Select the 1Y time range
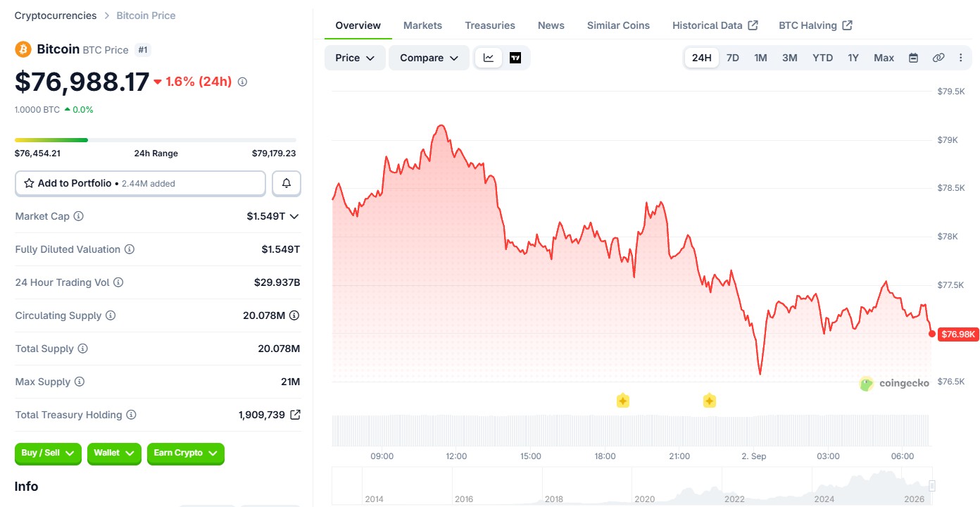 point(853,58)
